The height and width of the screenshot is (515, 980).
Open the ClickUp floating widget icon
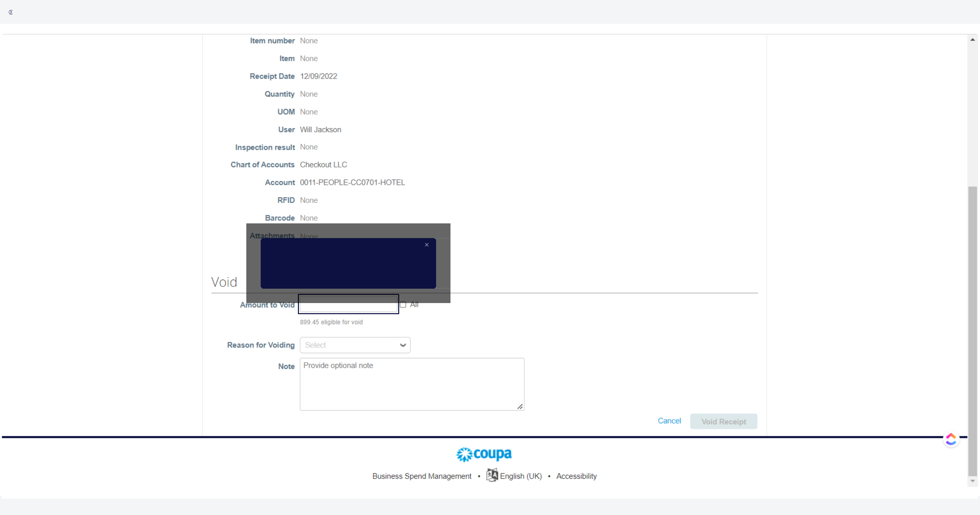951,439
